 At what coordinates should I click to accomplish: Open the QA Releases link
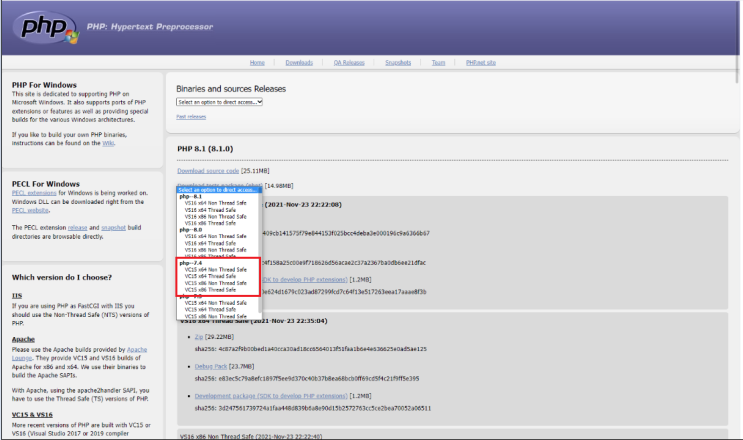(349, 63)
